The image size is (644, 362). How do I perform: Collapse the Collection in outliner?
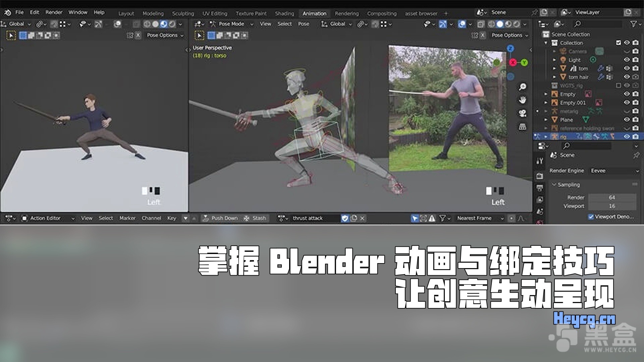(x=546, y=43)
